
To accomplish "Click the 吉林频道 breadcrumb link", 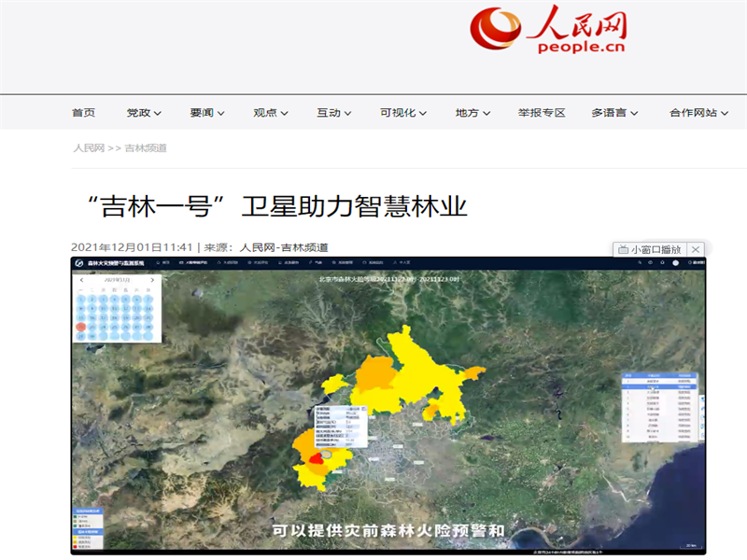I will (x=145, y=148).
